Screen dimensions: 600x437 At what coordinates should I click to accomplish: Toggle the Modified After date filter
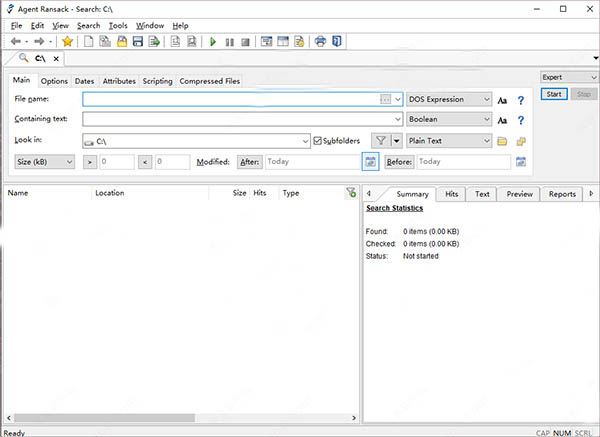coord(248,161)
